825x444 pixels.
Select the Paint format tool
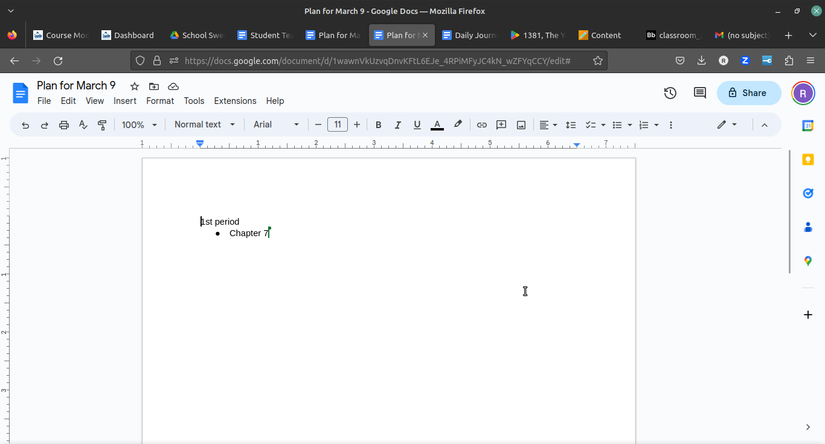pyautogui.click(x=102, y=125)
